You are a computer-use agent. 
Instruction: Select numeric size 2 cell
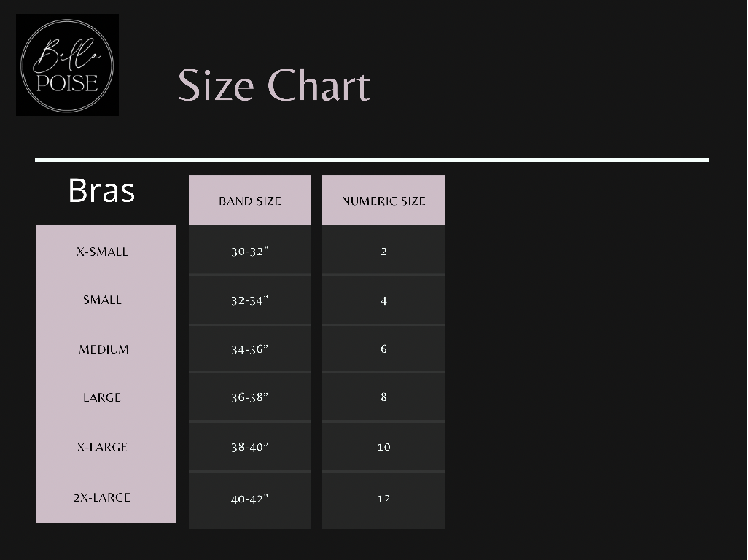[x=383, y=252]
